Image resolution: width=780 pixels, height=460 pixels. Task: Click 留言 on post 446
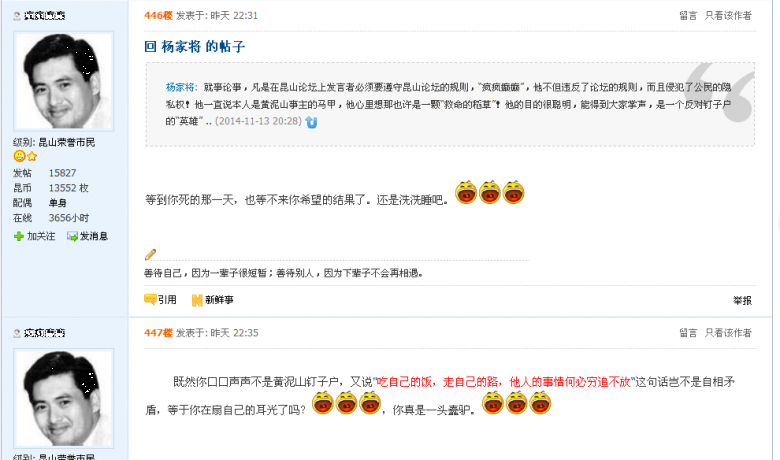[688, 16]
